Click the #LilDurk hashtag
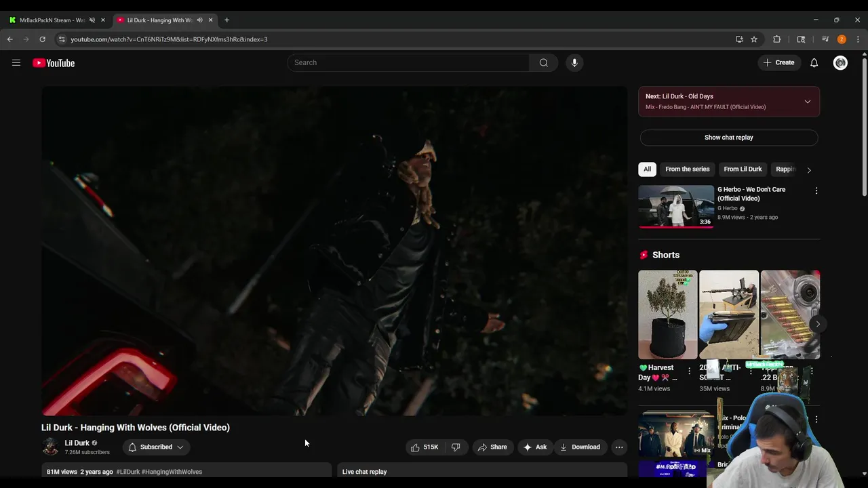Viewport: 868px width, 488px height. click(127, 472)
